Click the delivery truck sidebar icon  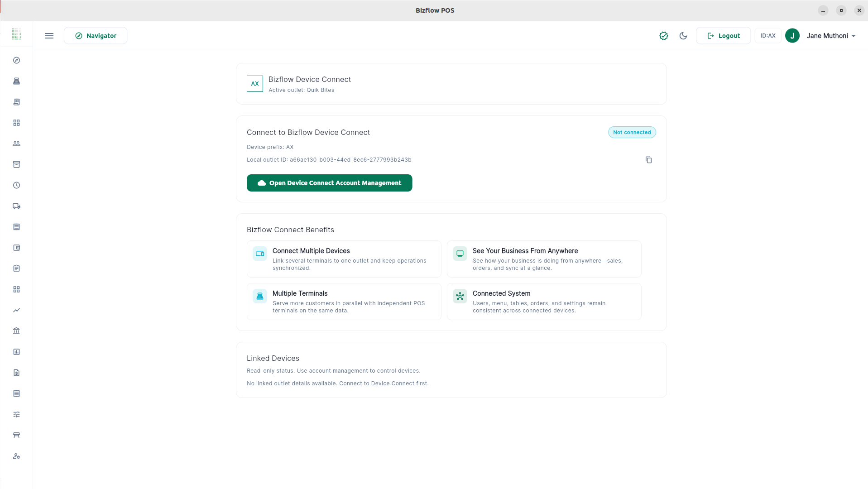click(16, 206)
